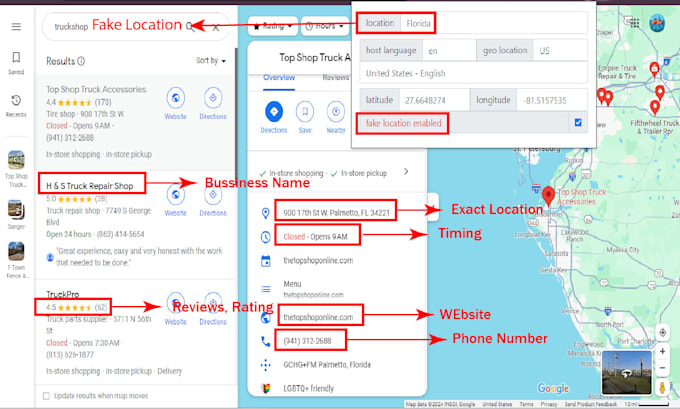Open Google apps grid icon
Viewport: 680px width, 409px height.
pyautogui.click(x=634, y=23)
